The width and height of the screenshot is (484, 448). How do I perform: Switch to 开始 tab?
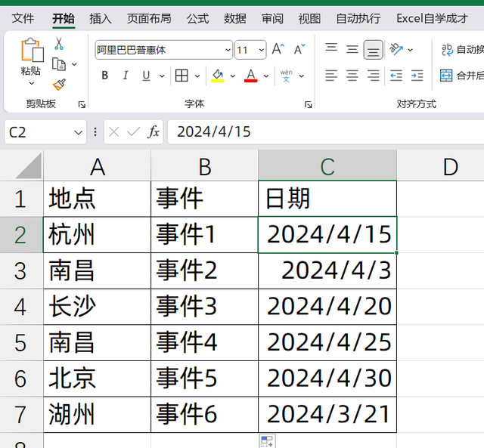[64, 18]
